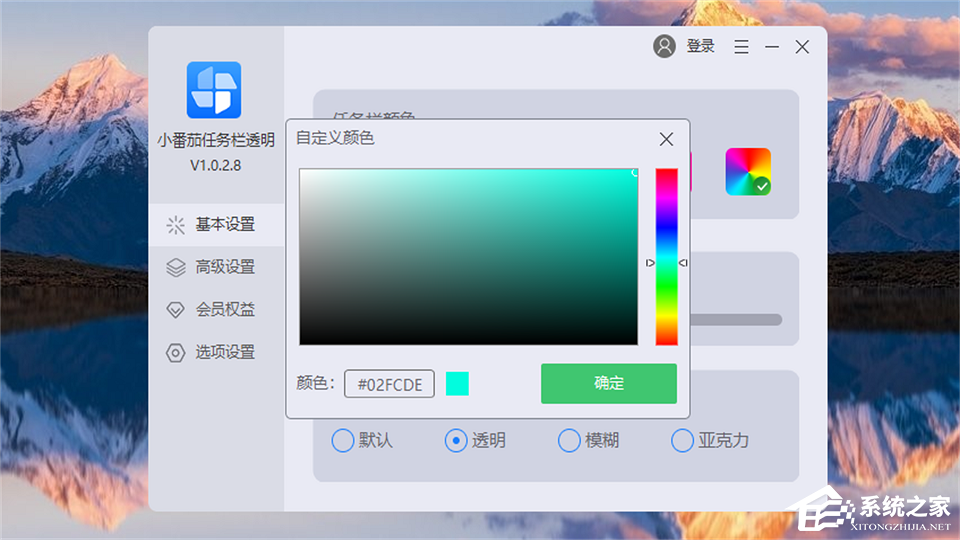Screen dimensions: 960x540
Task: Open the 选项设置 tab
Action: point(217,353)
